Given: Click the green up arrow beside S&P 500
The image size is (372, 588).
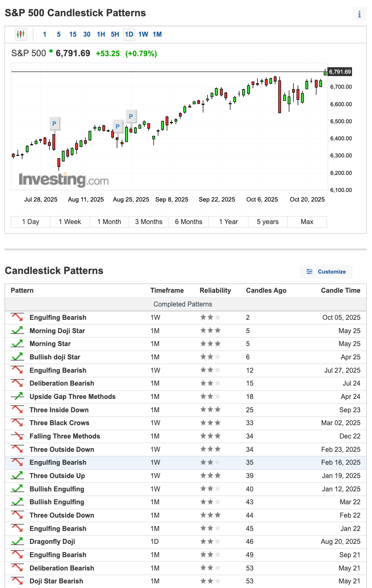Looking at the screenshot, I should tap(51, 51).
